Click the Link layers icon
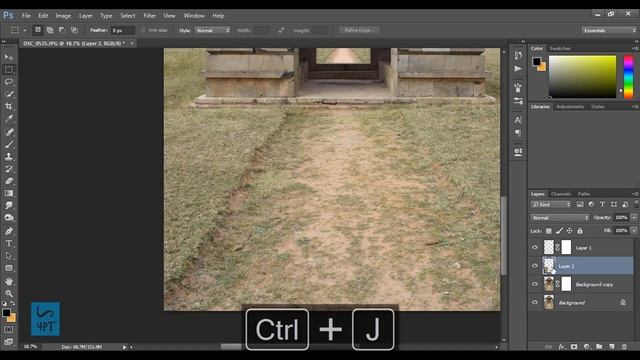 (x=549, y=347)
